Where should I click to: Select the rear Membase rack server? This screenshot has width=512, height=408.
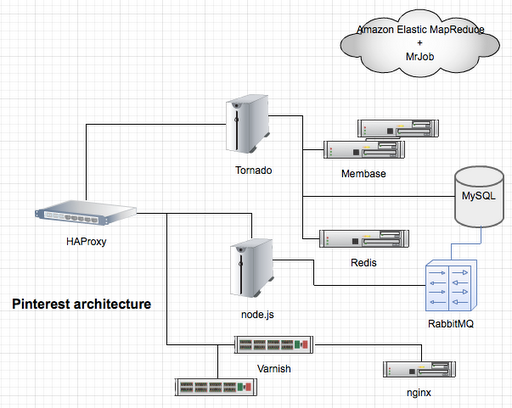pos(398,128)
